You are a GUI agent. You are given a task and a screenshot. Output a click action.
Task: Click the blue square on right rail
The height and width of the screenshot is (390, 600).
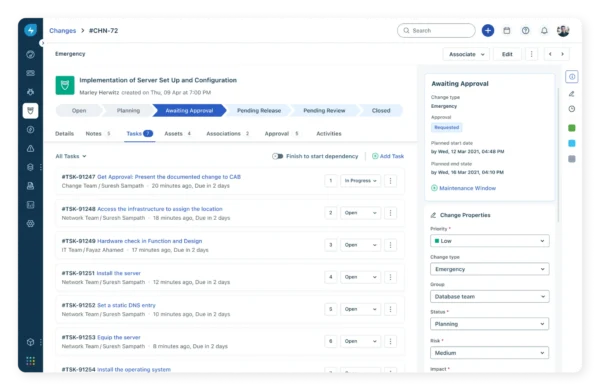click(x=572, y=144)
